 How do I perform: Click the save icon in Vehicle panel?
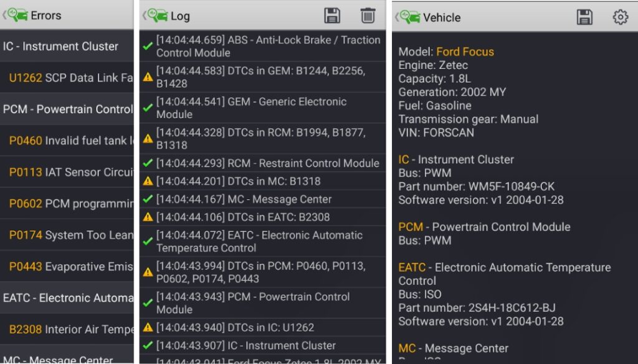(x=584, y=17)
